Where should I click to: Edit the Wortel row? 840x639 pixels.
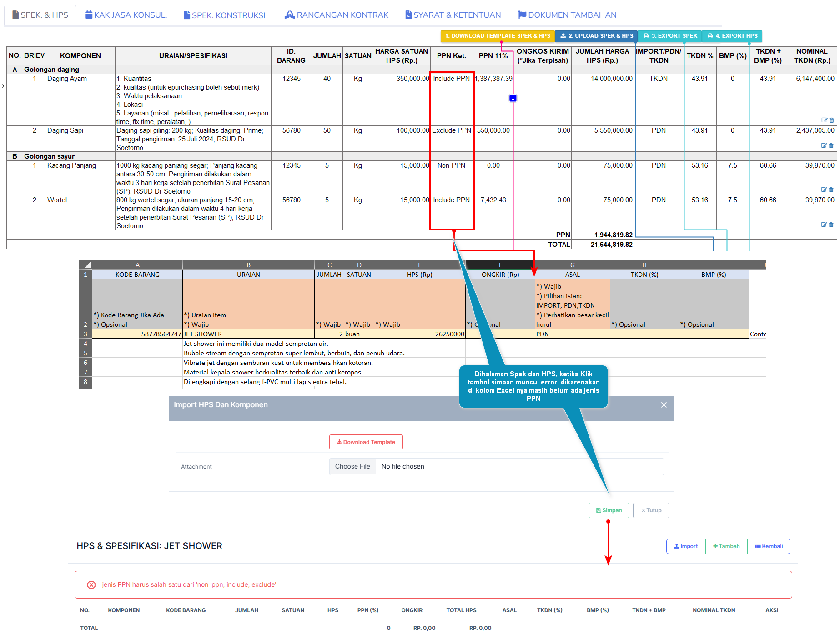(x=824, y=225)
